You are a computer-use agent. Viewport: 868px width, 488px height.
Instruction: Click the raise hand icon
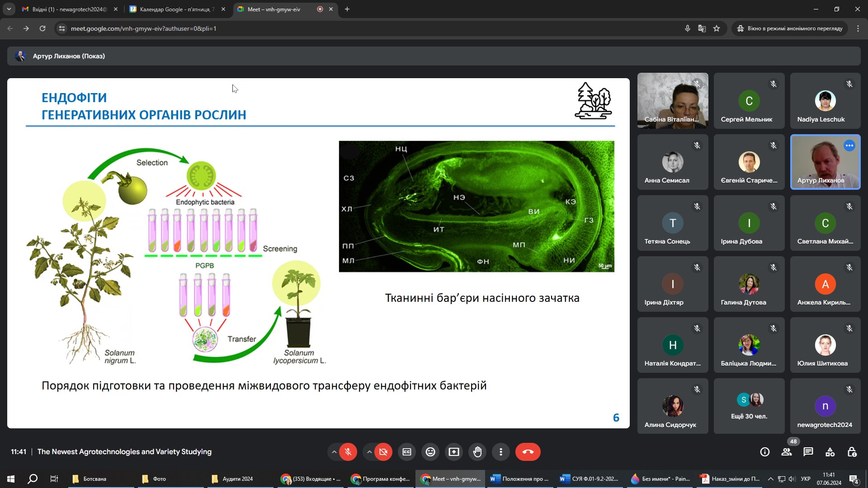click(477, 452)
